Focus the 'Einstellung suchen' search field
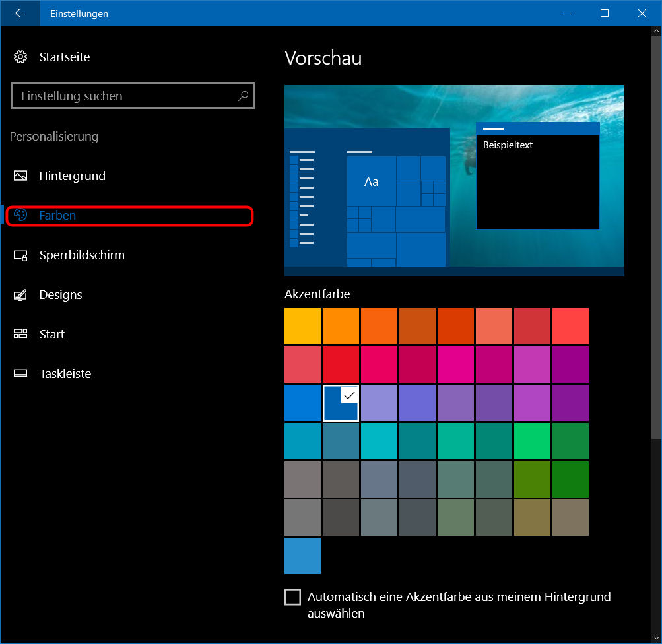662x644 pixels. [125, 96]
